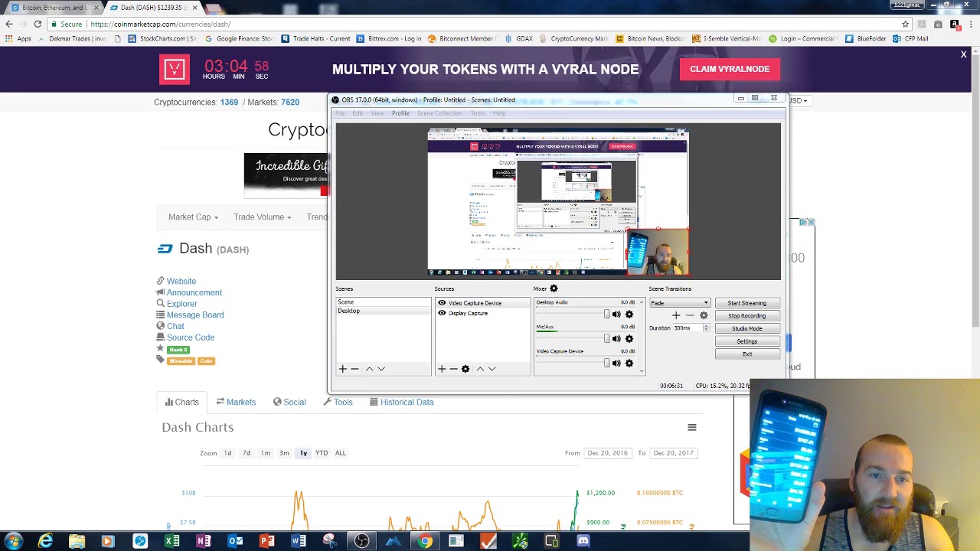Open Internet Explorer from taskbar

[45, 541]
